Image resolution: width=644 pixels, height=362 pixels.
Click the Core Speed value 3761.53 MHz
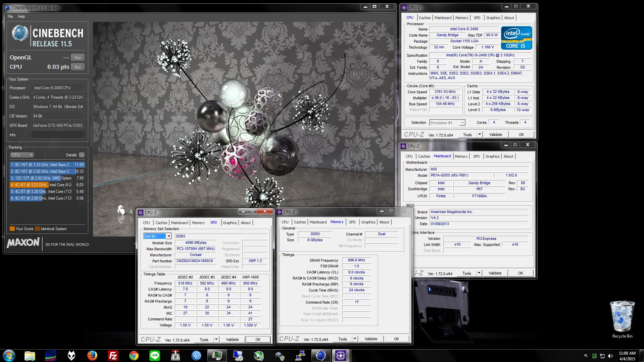pos(445,92)
